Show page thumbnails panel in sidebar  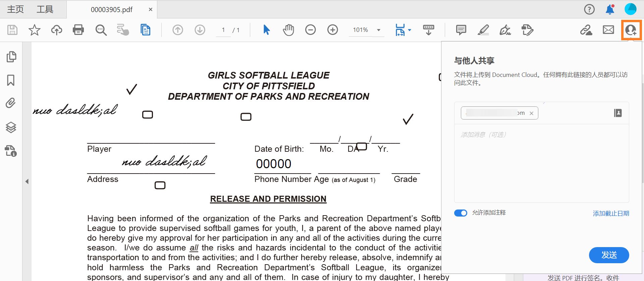pyautogui.click(x=11, y=57)
